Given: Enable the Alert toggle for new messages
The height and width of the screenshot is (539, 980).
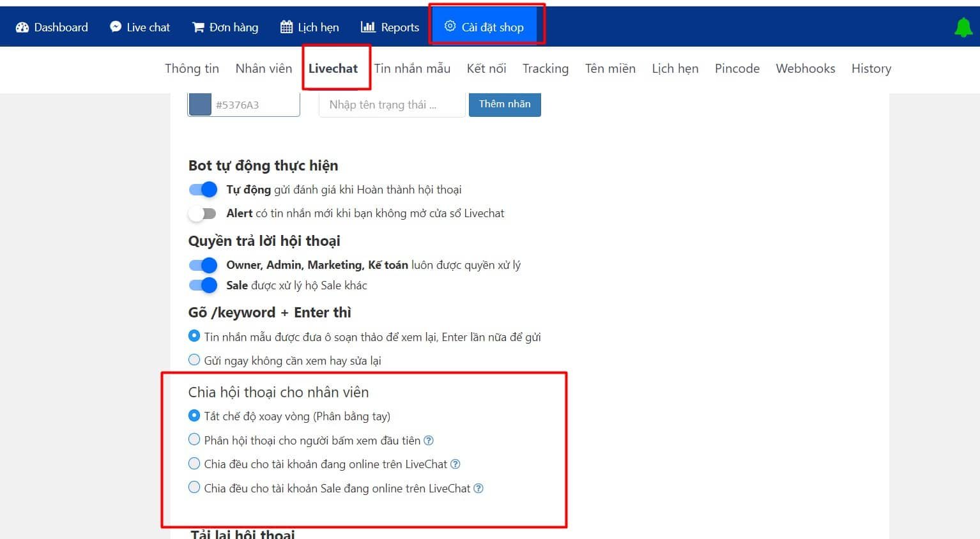Looking at the screenshot, I should 203,213.
